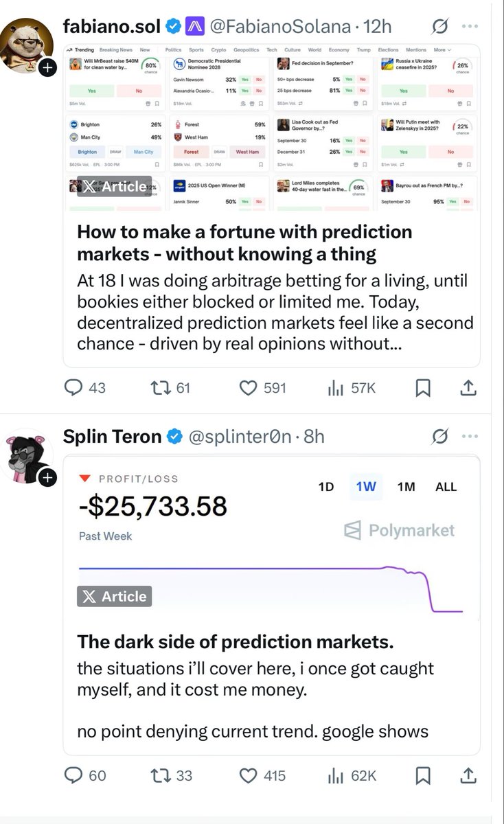Image resolution: width=504 pixels, height=824 pixels.
Task: Bookmark fabiano.sol's post
Action: pos(422,387)
